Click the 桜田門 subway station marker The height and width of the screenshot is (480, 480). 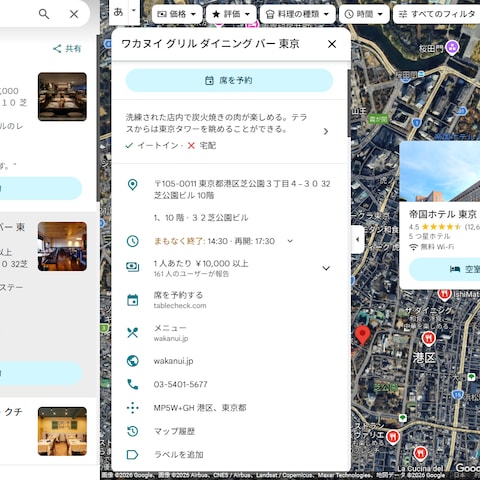tap(452, 47)
